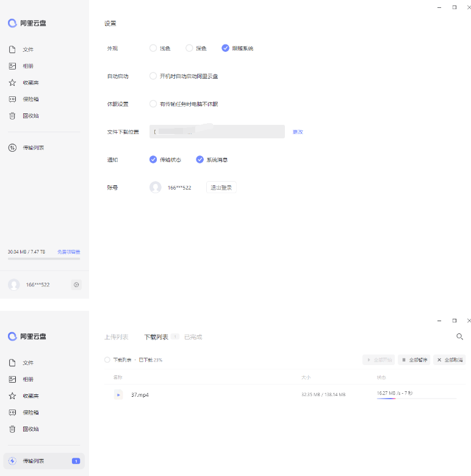Switch to the 上传列表 tab
Viewport: 471px width, 476px height.
point(117,337)
